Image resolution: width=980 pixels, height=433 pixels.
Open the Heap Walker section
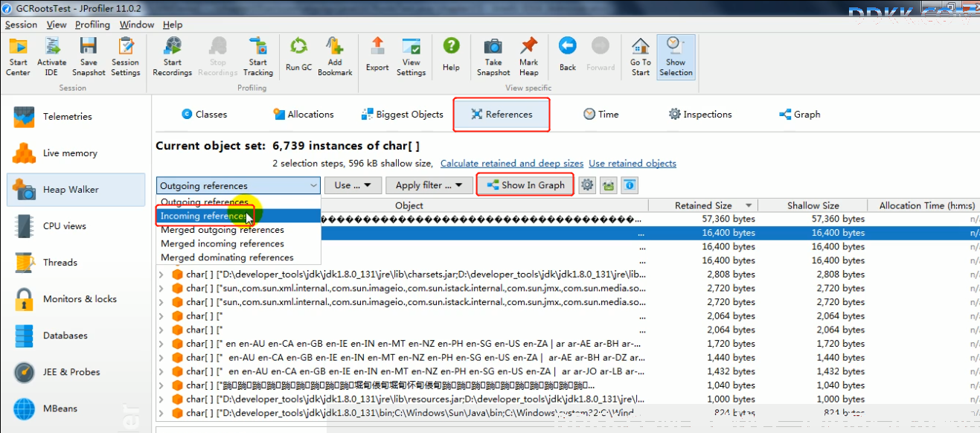[x=76, y=190]
